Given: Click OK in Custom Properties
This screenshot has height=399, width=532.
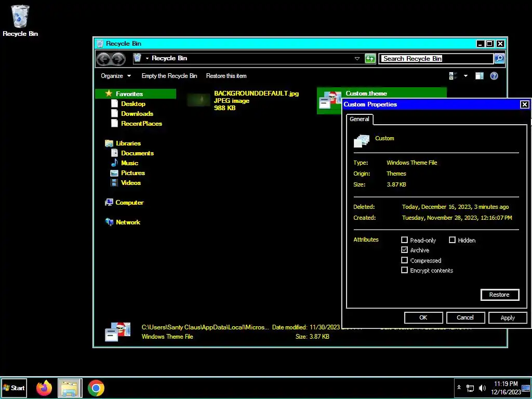Looking at the screenshot, I should click(423, 317).
